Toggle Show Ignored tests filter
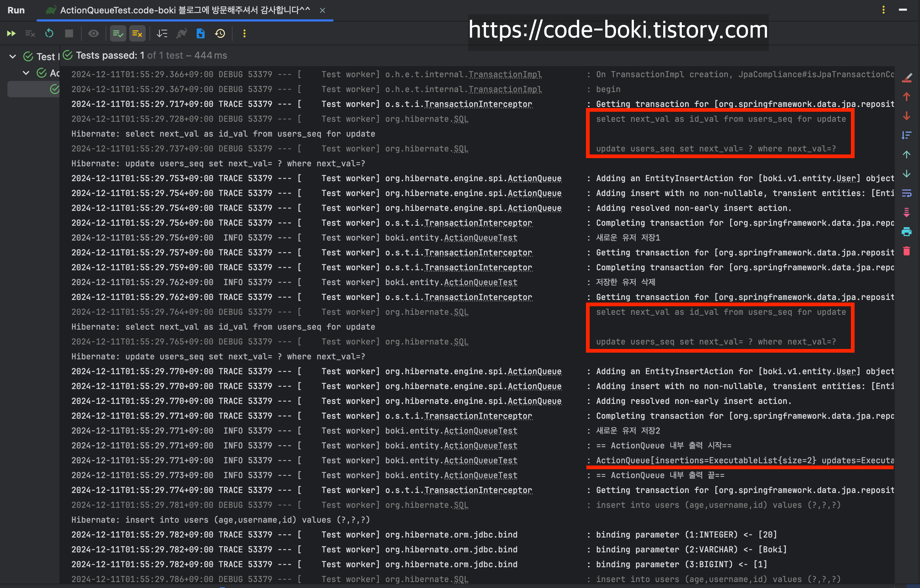The image size is (920, 588). [137, 34]
